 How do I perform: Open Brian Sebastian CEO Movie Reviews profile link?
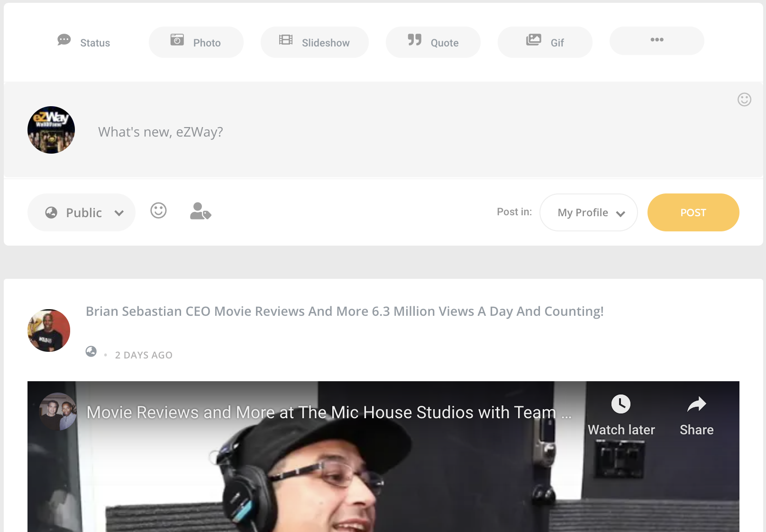click(x=344, y=312)
